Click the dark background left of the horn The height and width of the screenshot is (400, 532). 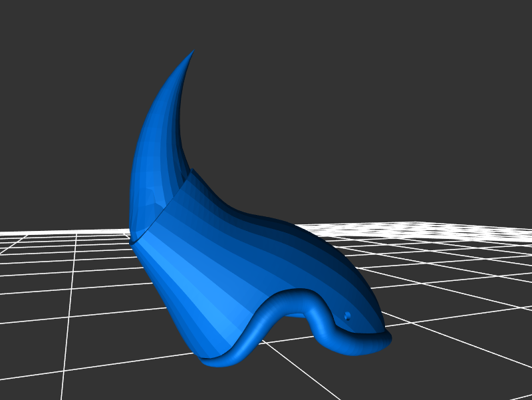tap(66, 133)
